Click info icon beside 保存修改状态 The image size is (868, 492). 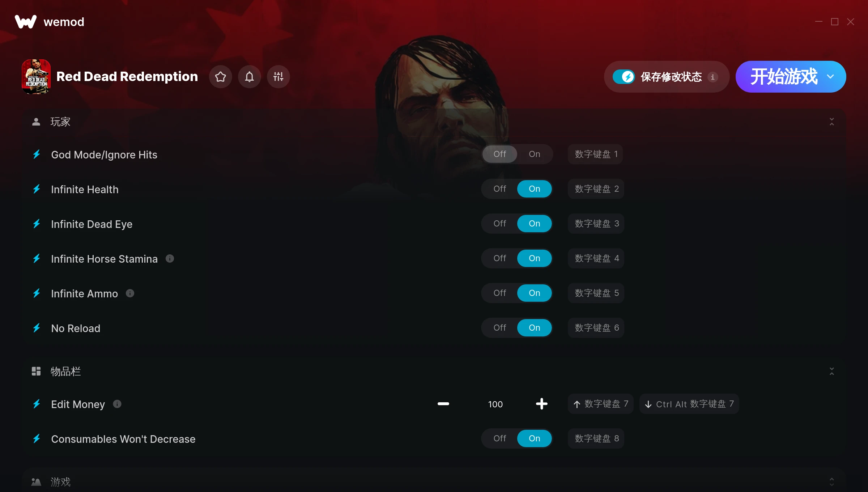pos(712,77)
